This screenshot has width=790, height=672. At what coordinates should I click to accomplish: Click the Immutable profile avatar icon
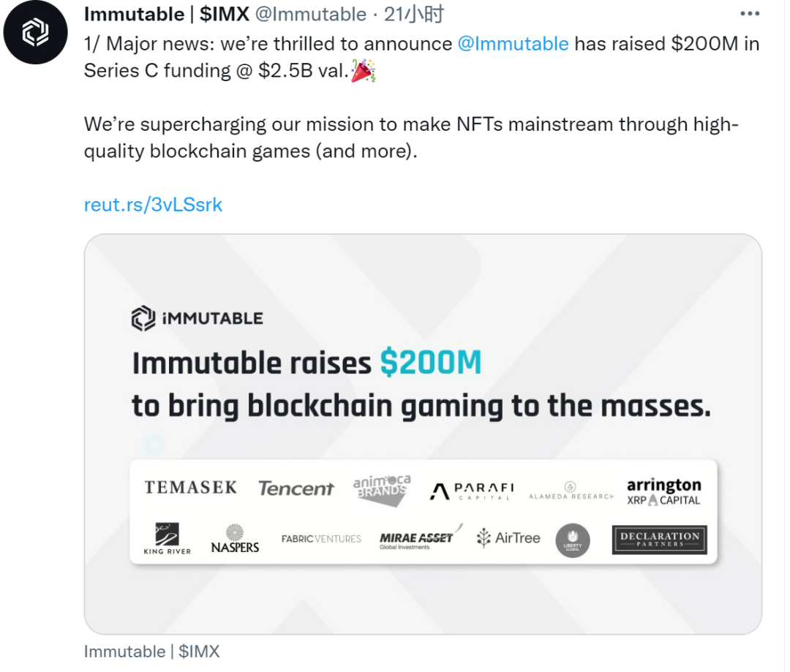pyautogui.click(x=36, y=33)
